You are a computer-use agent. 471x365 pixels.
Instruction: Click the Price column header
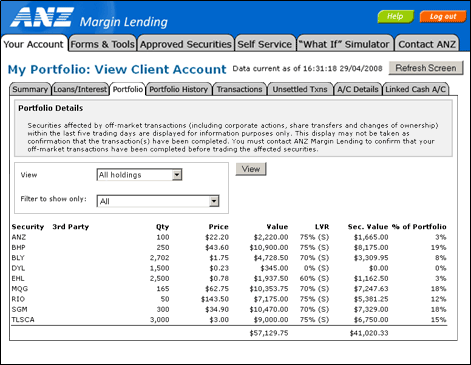click(x=219, y=227)
